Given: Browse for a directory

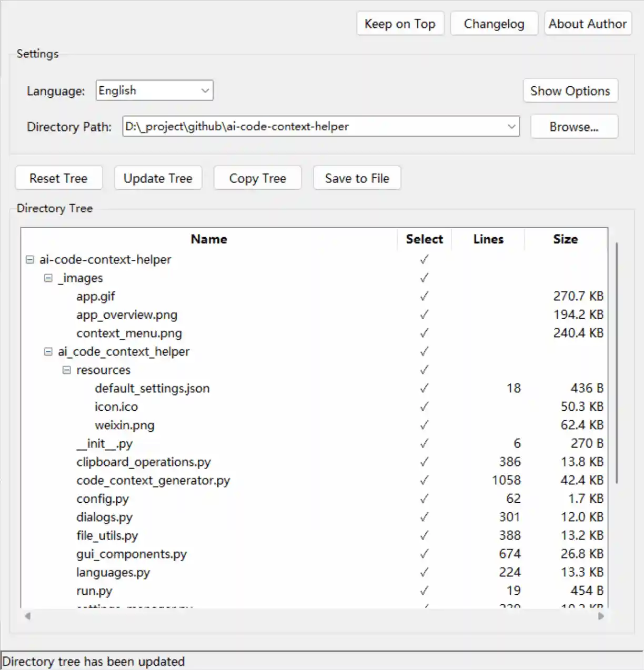Looking at the screenshot, I should point(573,127).
